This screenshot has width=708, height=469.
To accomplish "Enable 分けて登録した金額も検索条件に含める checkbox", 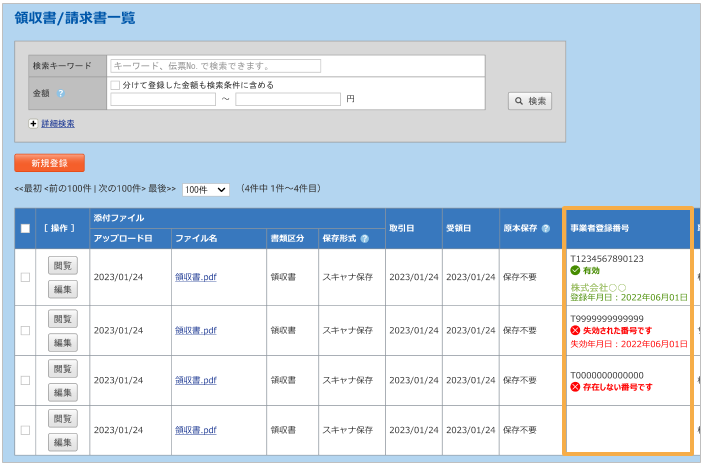I will click(115, 85).
